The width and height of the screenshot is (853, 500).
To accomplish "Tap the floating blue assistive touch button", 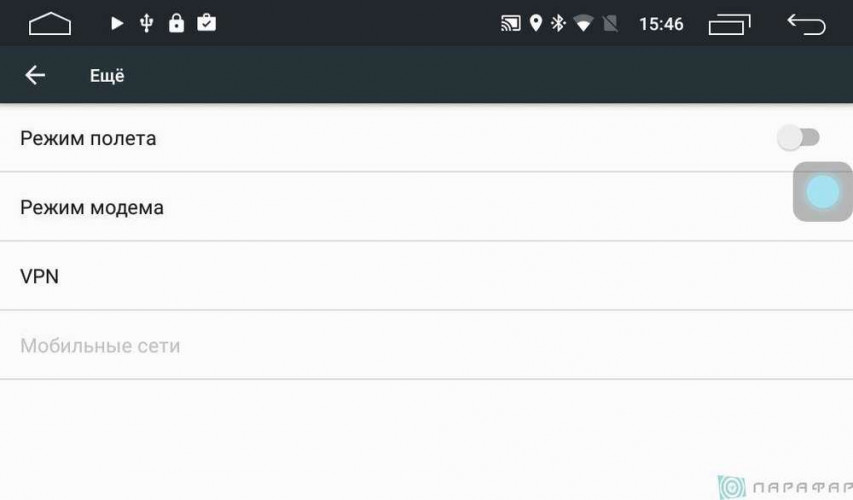I will (822, 191).
